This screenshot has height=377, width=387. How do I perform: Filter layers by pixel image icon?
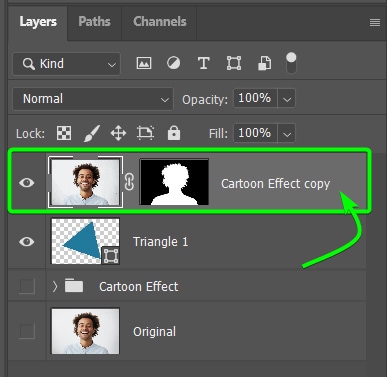(144, 63)
